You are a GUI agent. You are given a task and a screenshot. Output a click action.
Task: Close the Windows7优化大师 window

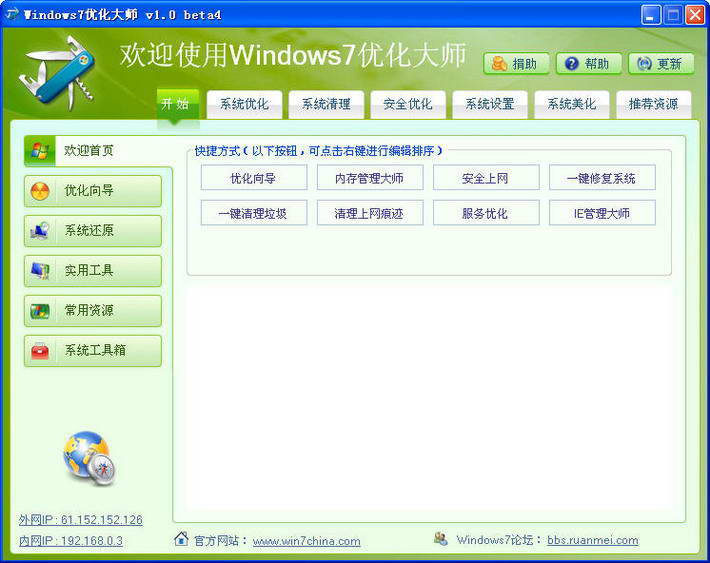695,15
